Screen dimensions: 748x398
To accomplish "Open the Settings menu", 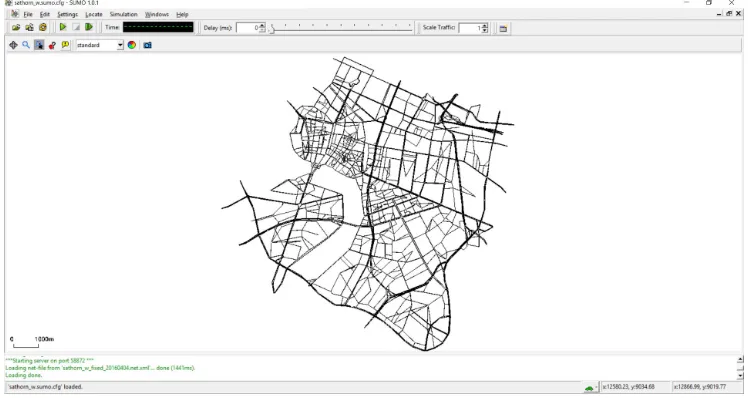I will [x=67, y=14].
